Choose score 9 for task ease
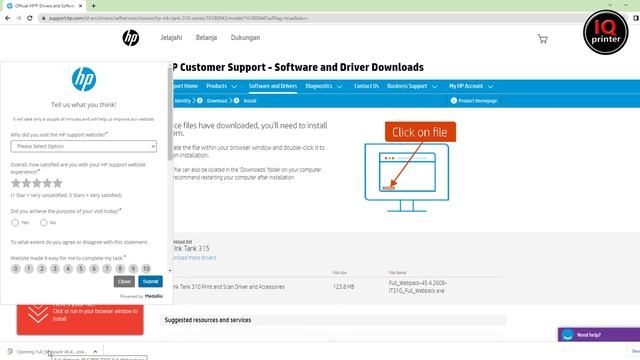Screen dimensions: 640x360 (x=133, y=269)
